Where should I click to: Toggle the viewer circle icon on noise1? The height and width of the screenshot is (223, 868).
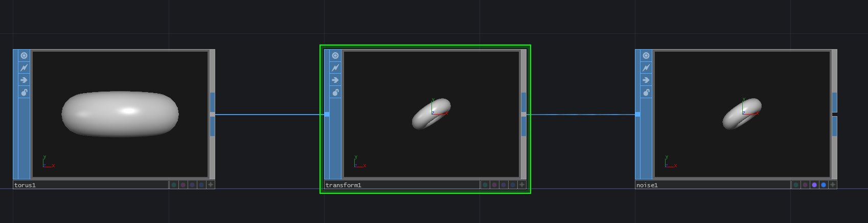point(646,55)
